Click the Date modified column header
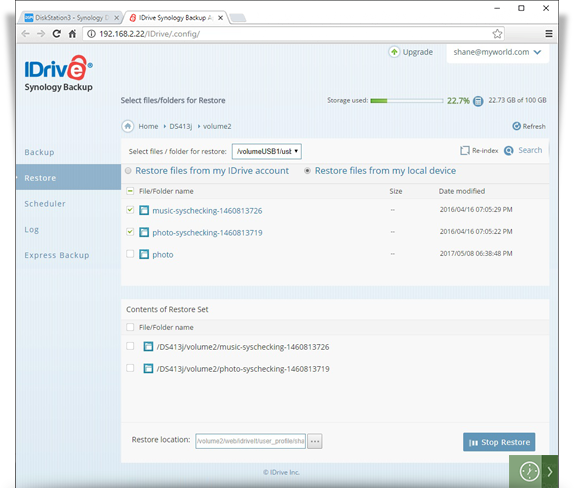Viewport: 574px width, 488px height. tap(462, 191)
